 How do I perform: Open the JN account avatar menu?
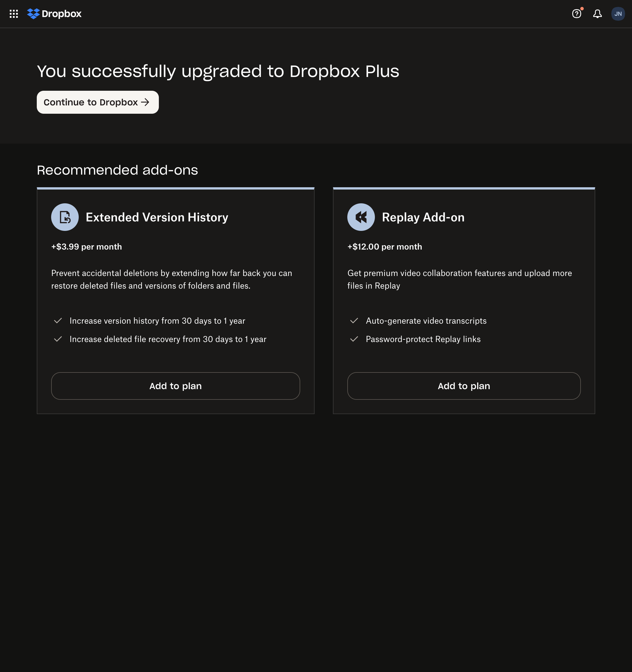click(x=618, y=13)
